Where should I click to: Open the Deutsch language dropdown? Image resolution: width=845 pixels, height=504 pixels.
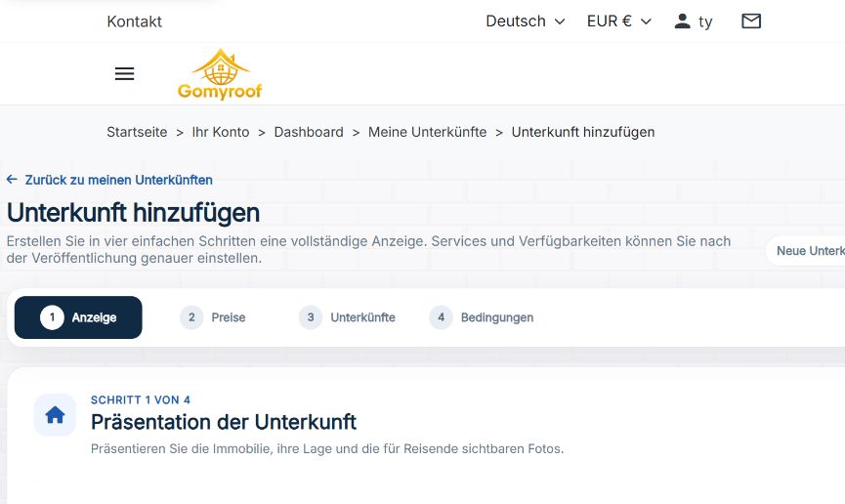pos(526,21)
